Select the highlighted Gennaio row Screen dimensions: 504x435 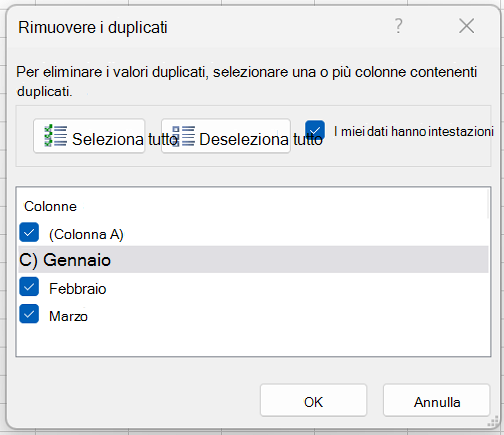click(x=253, y=260)
